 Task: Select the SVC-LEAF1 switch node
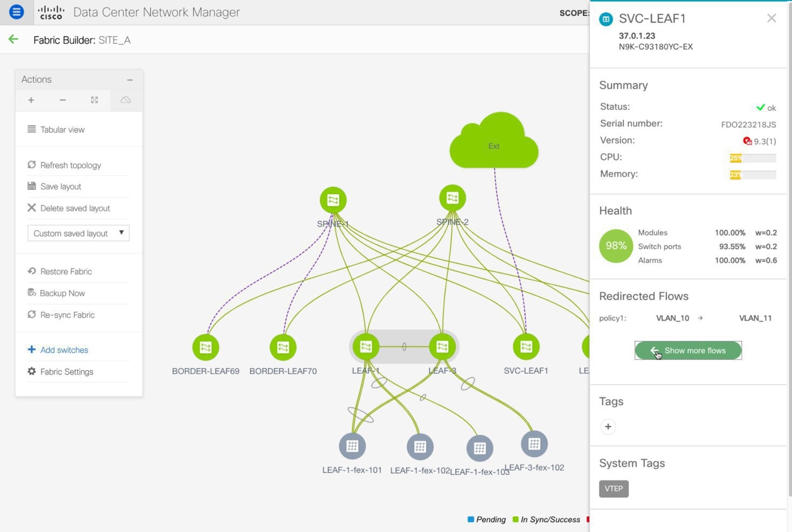click(x=526, y=347)
